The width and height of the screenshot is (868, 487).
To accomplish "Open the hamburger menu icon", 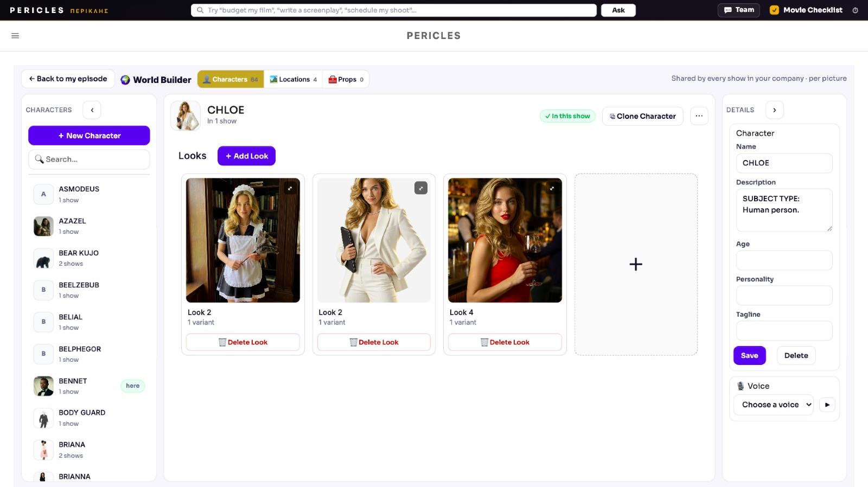I will (x=15, y=36).
